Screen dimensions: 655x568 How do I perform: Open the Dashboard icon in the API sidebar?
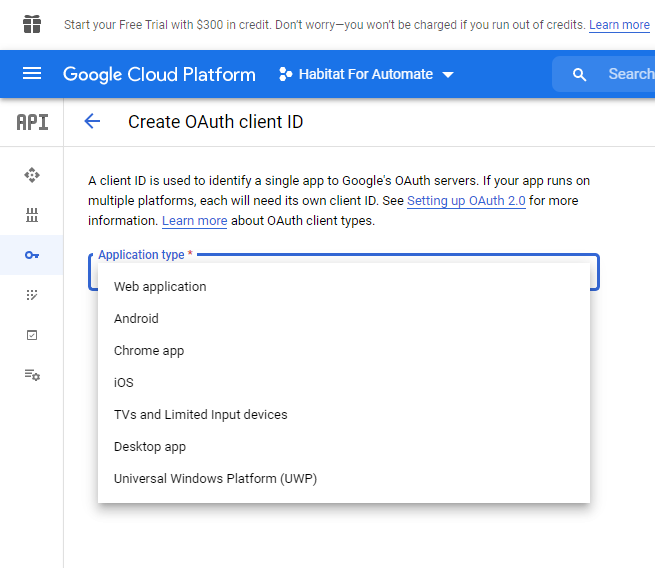[32, 175]
